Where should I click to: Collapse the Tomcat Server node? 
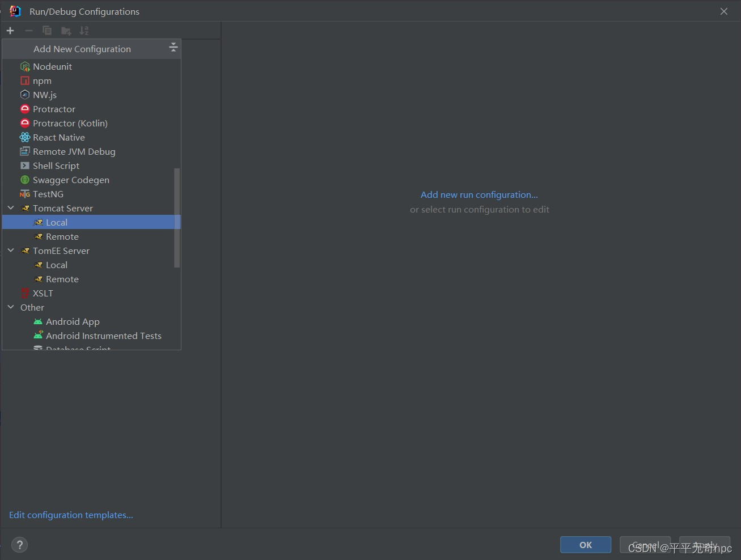[x=11, y=208]
